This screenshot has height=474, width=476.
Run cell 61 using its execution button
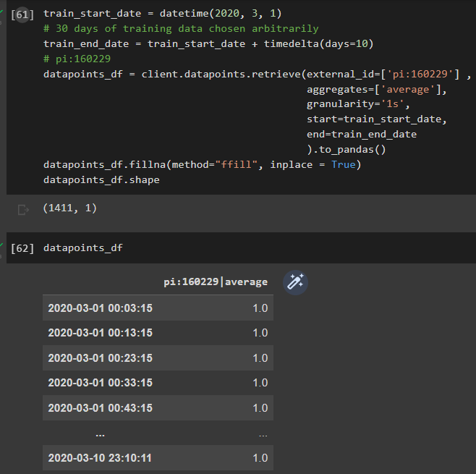coord(22,14)
